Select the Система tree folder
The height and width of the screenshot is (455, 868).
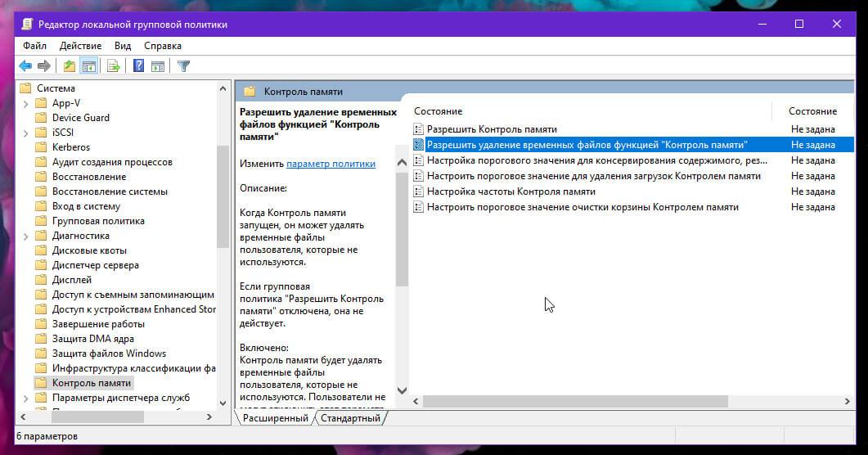tap(56, 88)
